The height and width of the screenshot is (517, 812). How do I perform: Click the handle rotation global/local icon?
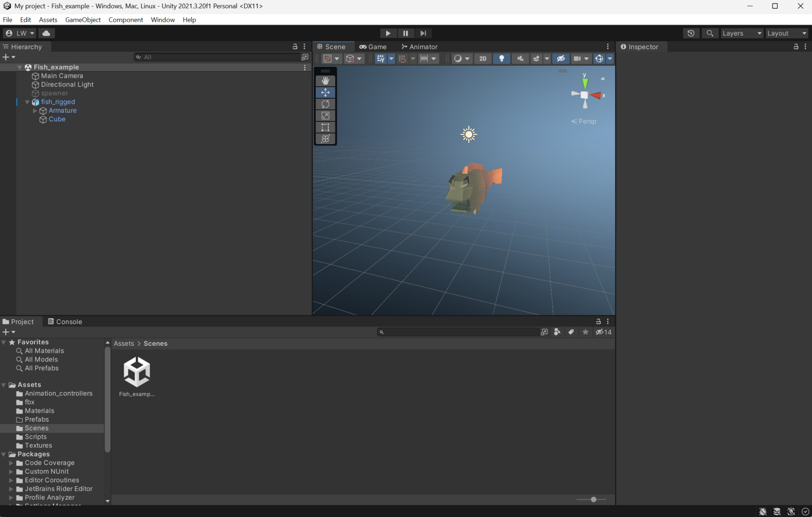coord(354,59)
